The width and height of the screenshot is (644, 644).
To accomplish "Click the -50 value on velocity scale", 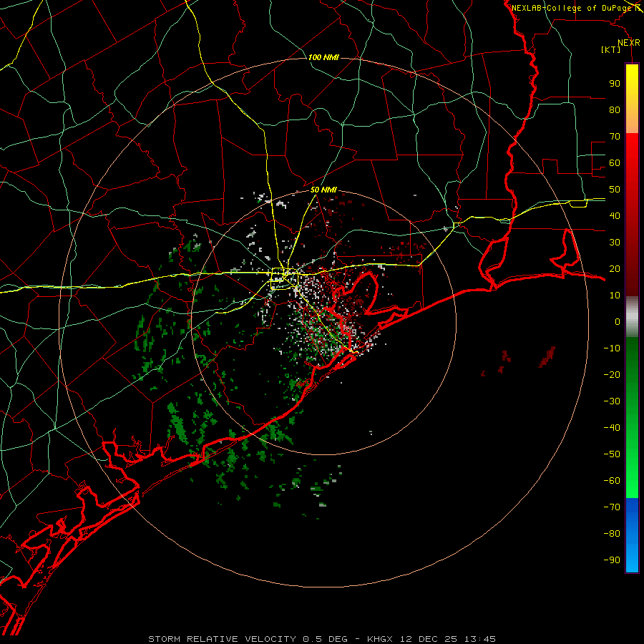I will tap(612, 454).
